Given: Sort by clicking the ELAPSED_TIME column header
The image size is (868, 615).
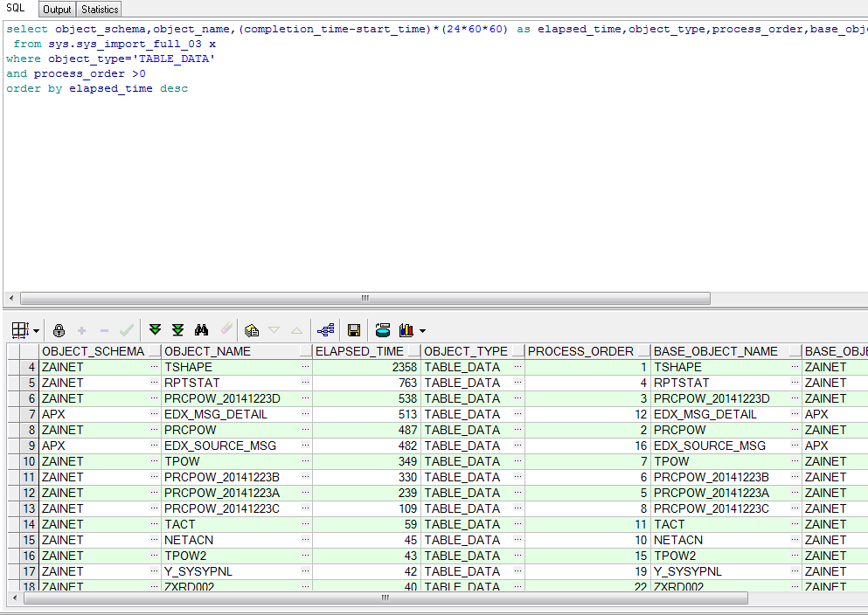Looking at the screenshot, I should coord(359,351).
